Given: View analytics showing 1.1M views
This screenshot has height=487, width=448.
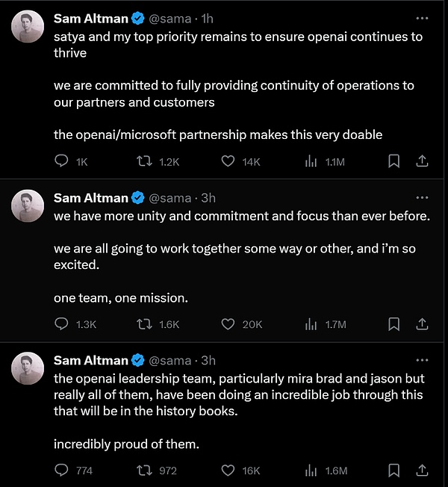Looking at the screenshot, I should [x=311, y=161].
